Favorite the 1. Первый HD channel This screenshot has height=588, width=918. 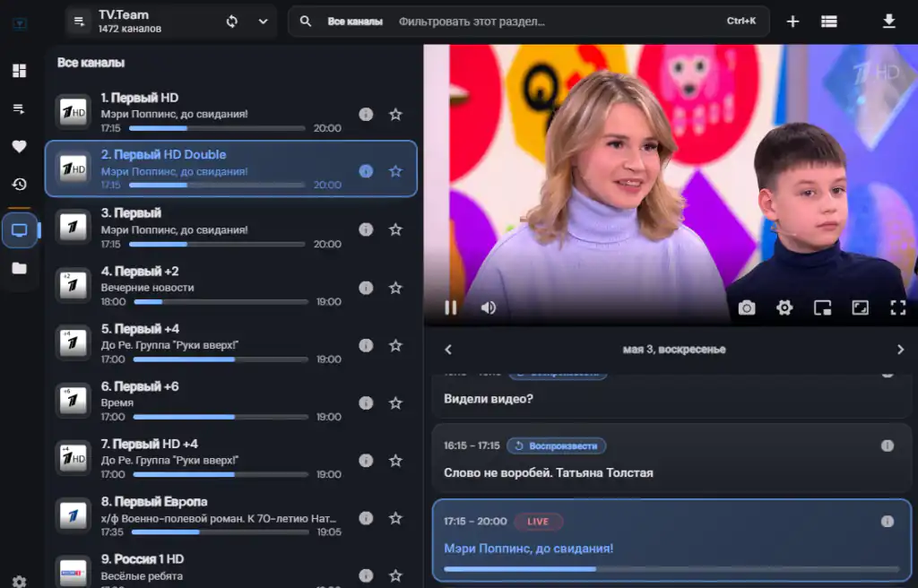[x=395, y=114]
